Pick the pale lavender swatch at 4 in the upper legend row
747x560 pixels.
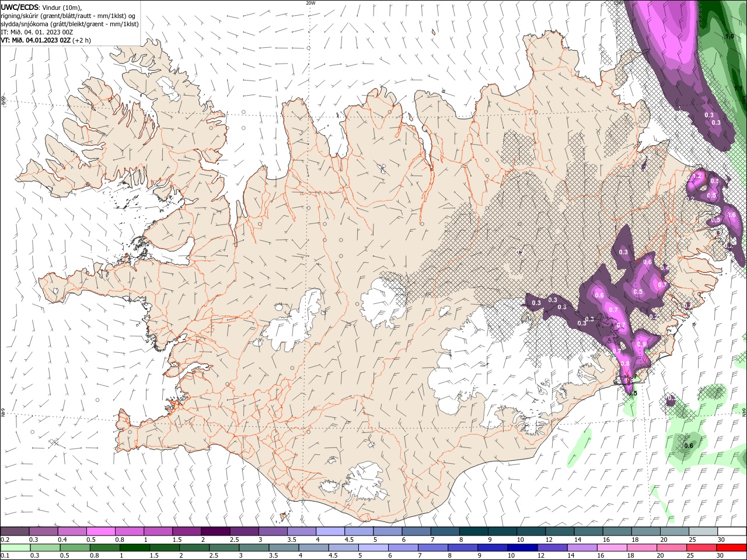pyautogui.click(x=330, y=531)
